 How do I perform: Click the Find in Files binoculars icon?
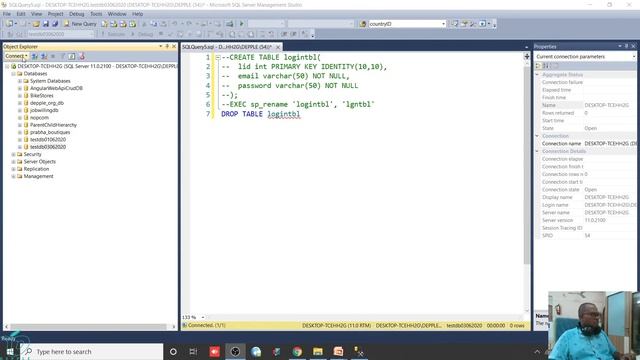point(363,24)
